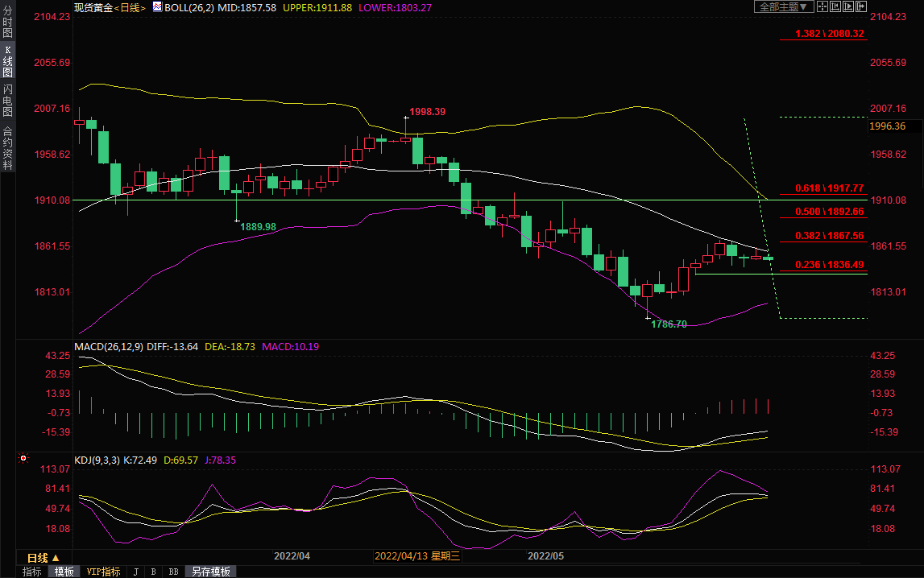Select the 模板 template tab

[x=64, y=572]
